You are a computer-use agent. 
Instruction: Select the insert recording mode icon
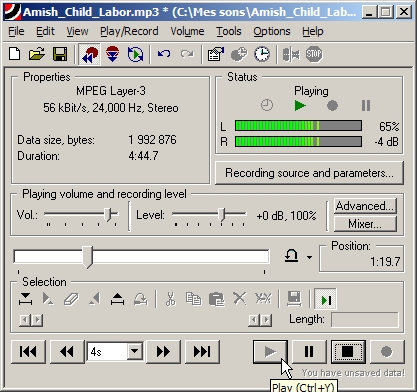pos(113,54)
